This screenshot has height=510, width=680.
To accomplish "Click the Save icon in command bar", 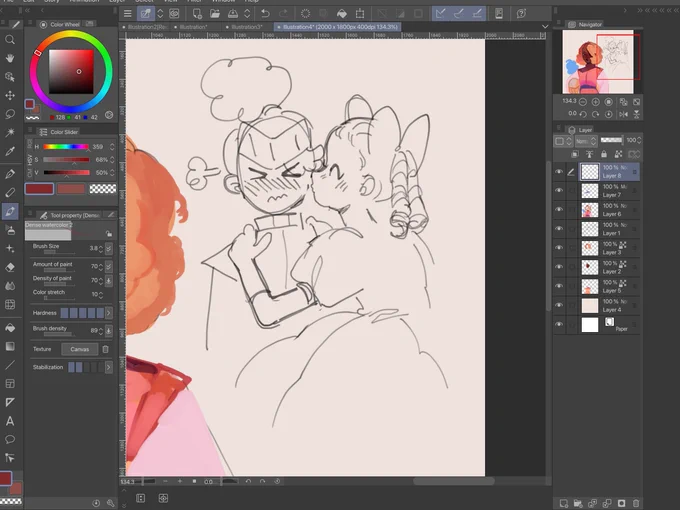I will pos(233,14).
